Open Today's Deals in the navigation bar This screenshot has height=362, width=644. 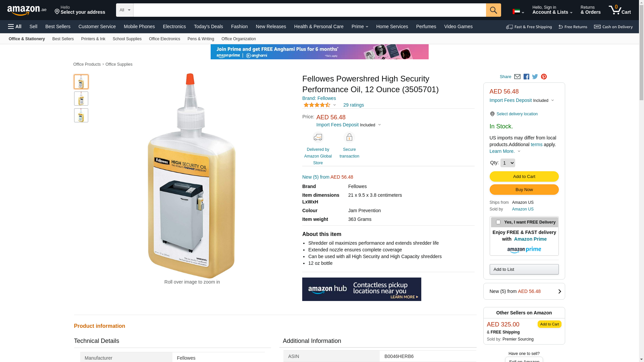(208, 26)
